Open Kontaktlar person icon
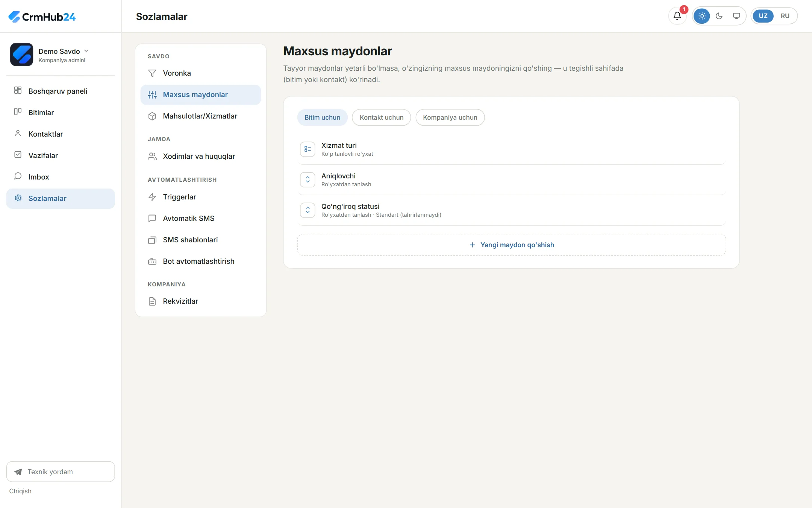Viewport: 812px width, 508px height. 18,133
